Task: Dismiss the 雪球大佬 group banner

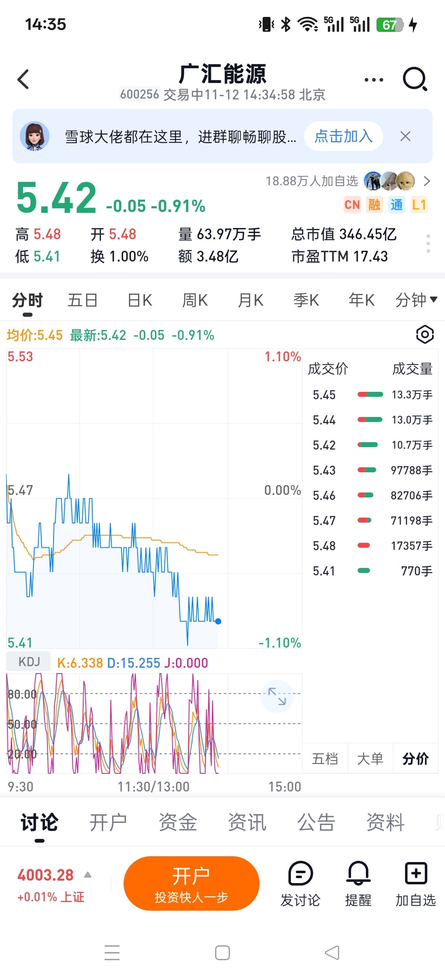Action: click(x=405, y=136)
